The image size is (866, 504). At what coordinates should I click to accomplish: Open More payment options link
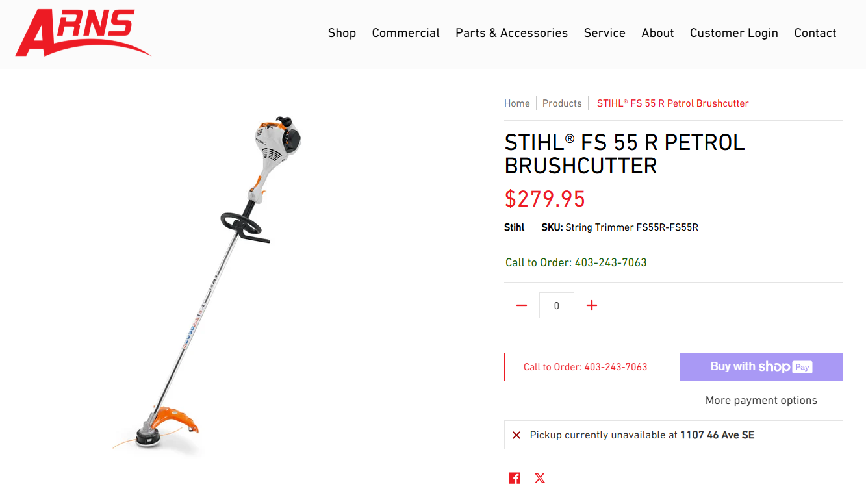pyautogui.click(x=761, y=400)
